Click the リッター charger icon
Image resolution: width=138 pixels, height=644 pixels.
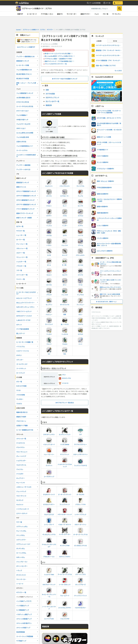coord(65,222)
